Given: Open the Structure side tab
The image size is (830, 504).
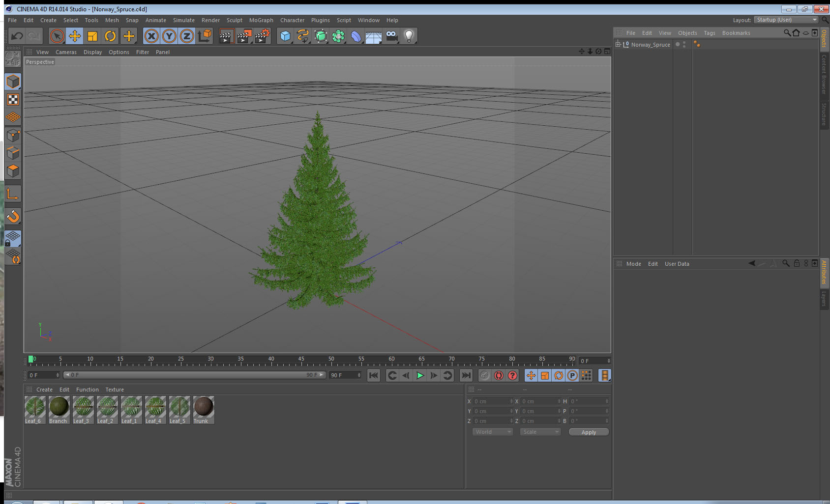Looking at the screenshot, I should click(x=824, y=114).
